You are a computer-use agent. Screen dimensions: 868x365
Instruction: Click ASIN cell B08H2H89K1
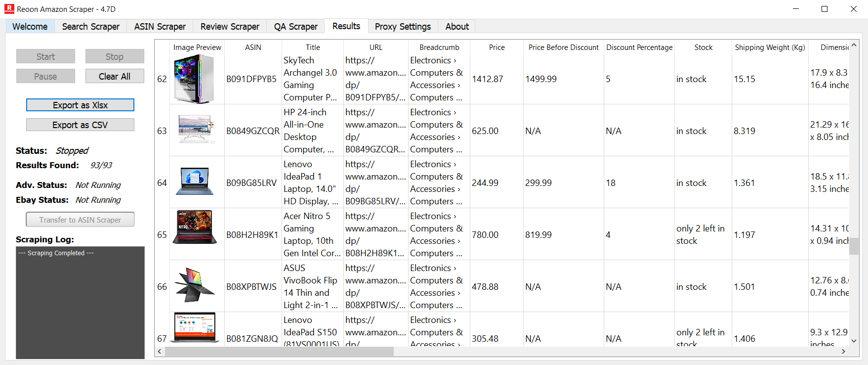(253, 235)
